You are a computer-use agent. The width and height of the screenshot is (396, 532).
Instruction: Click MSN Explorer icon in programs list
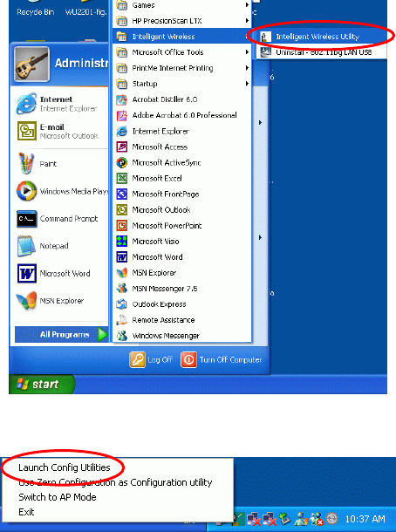pos(121,272)
